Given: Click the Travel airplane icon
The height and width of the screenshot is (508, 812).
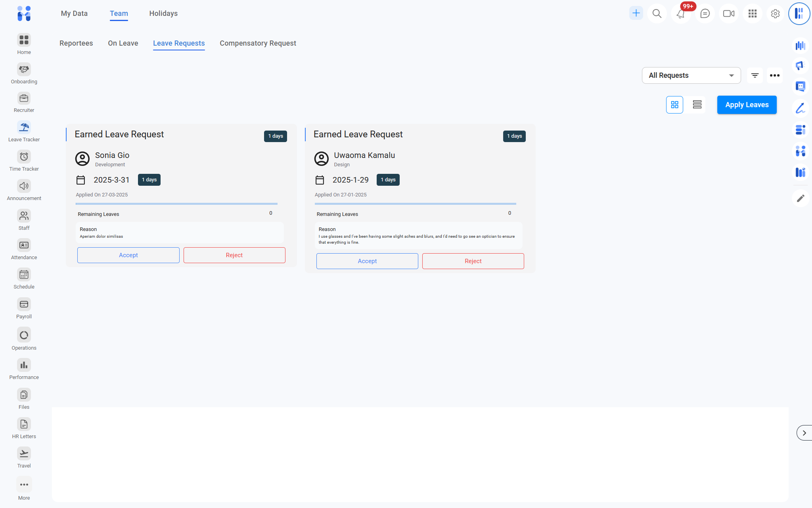Looking at the screenshot, I should [x=24, y=454].
